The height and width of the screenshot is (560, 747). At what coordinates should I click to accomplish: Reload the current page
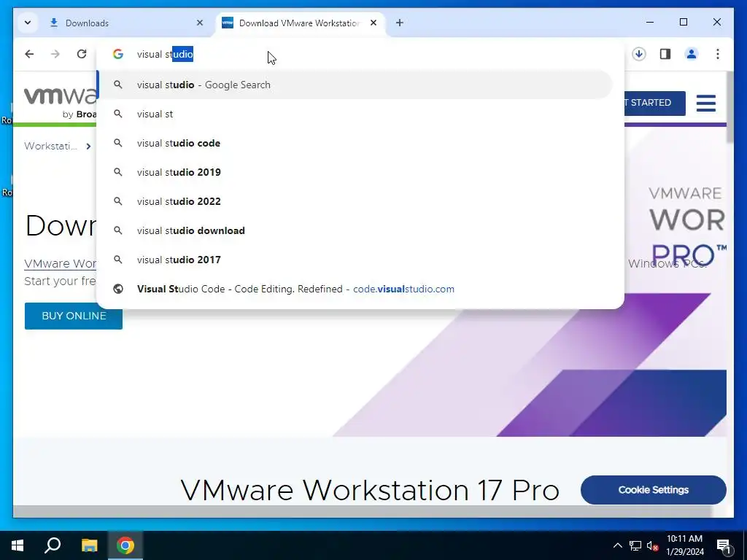(x=82, y=54)
